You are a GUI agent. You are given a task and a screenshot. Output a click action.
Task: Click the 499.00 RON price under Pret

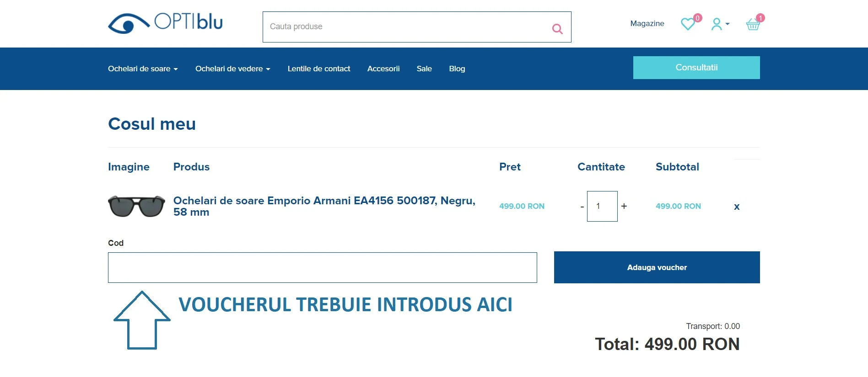[522, 206]
